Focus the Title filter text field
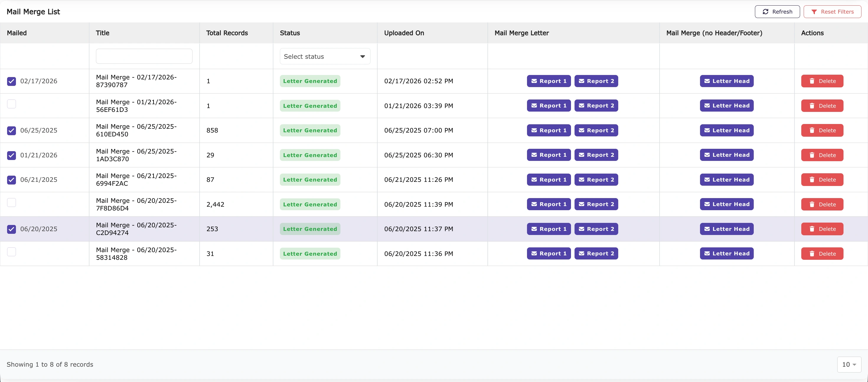Image resolution: width=868 pixels, height=382 pixels. click(x=144, y=56)
